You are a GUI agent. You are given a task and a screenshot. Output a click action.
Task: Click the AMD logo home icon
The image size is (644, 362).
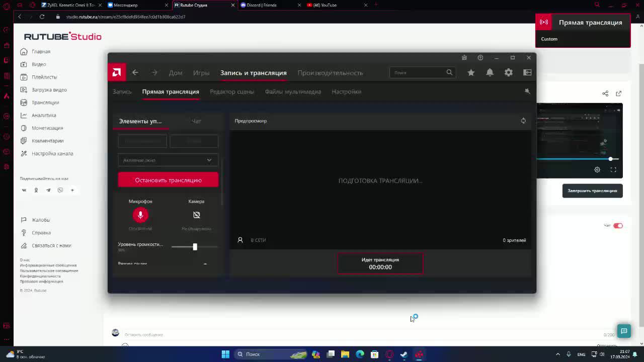tap(117, 72)
